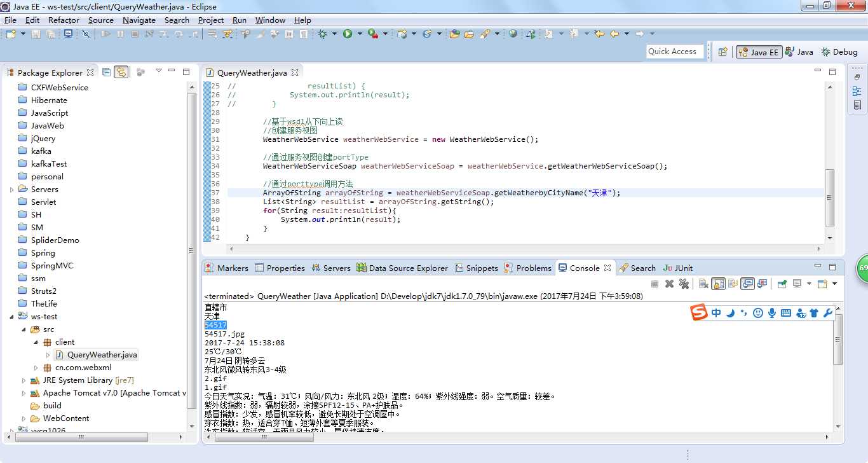This screenshot has height=463, width=868.
Task: Click the Run Last Tool external tools icon
Action: 373,34
